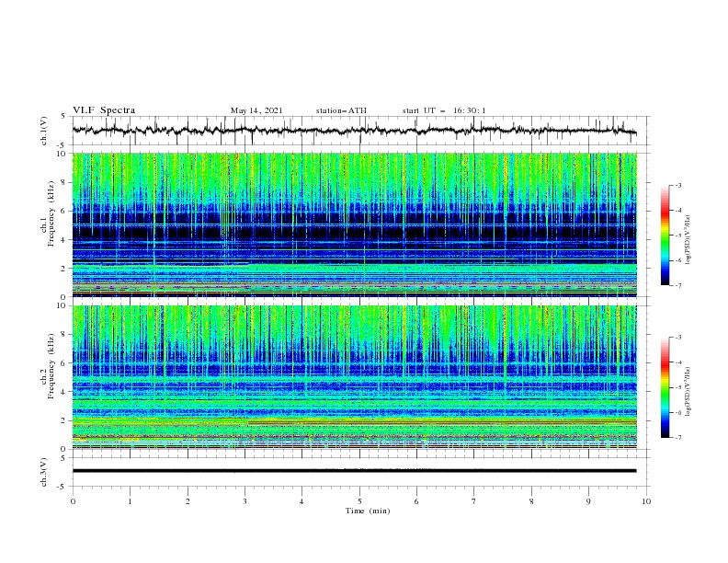The image size is (728, 563).
Task: Click the "VLF Spectra" title text
Action: pyautogui.click(x=104, y=110)
